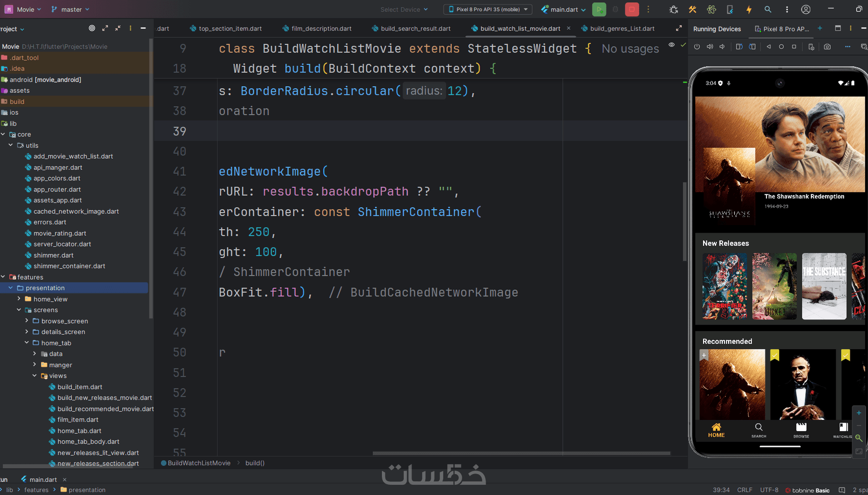Run main.dart with the green Run button
The width and height of the screenshot is (868, 495).
coord(599,9)
